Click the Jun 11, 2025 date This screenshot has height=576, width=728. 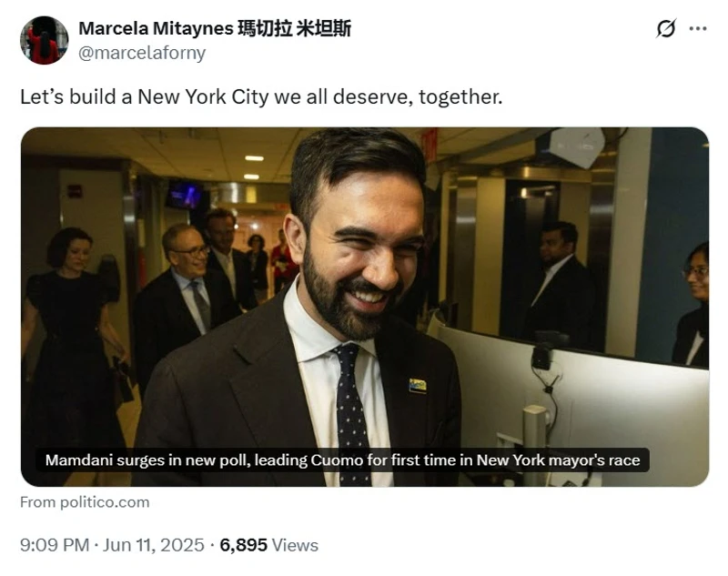[x=153, y=545]
